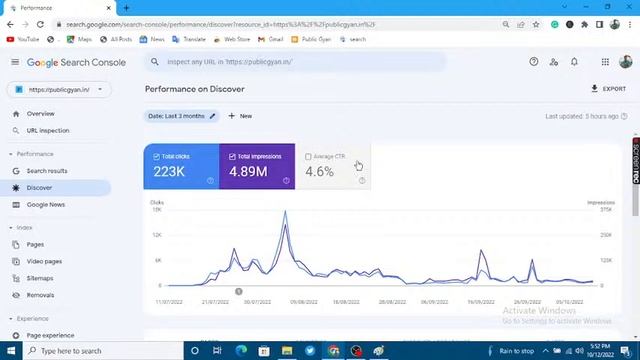Open the Translate bookmark
640x360 pixels.
(x=189, y=39)
